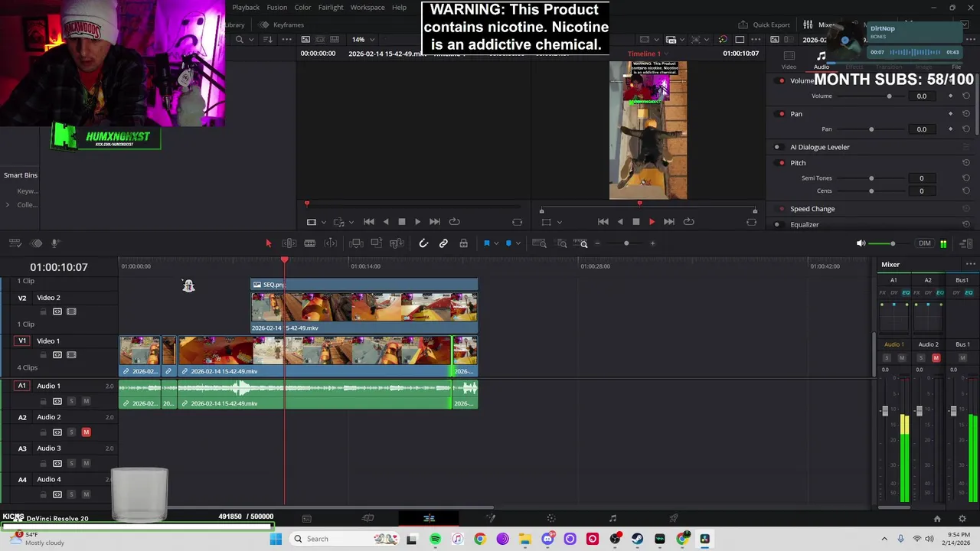Viewport: 980px width, 551px height.
Task: Edit the Semi Tones value field
Action: coord(921,178)
